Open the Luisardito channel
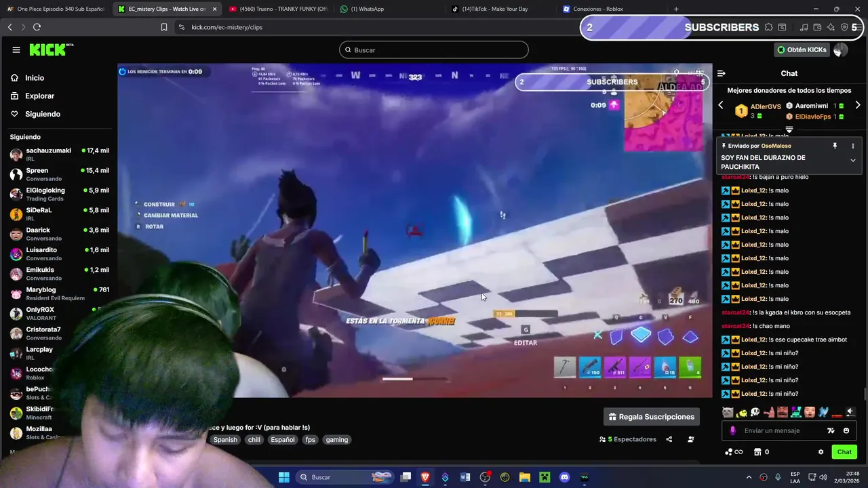The image size is (868, 488). tap(60, 253)
